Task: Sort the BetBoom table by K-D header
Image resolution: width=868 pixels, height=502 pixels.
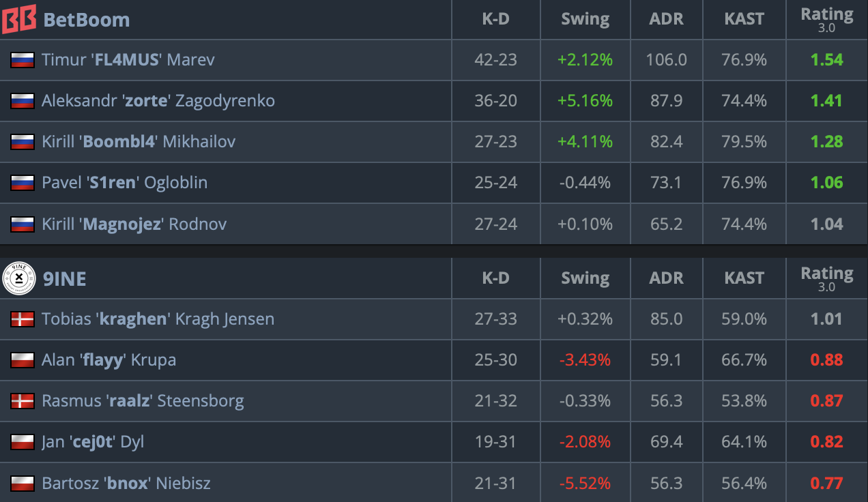Action: (x=495, y=19)
